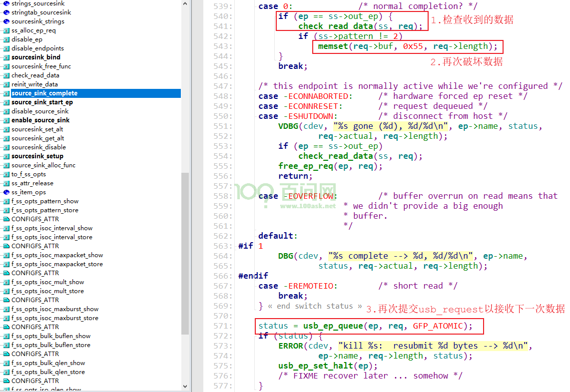Click the function icon next to check_read_data
Screen dimensions: 570x392
[6, 75]
